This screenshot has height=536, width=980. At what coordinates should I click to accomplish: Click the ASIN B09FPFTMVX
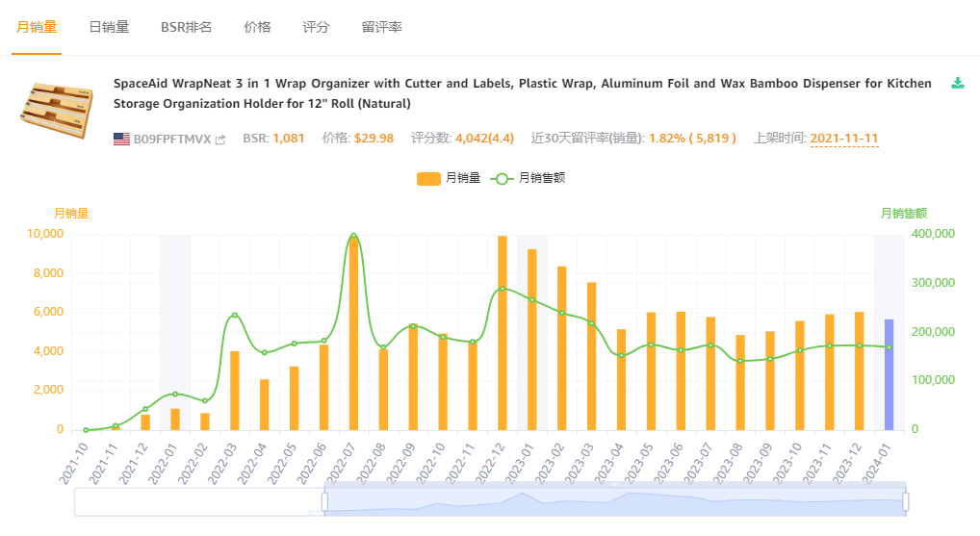[x=172, y=139]
